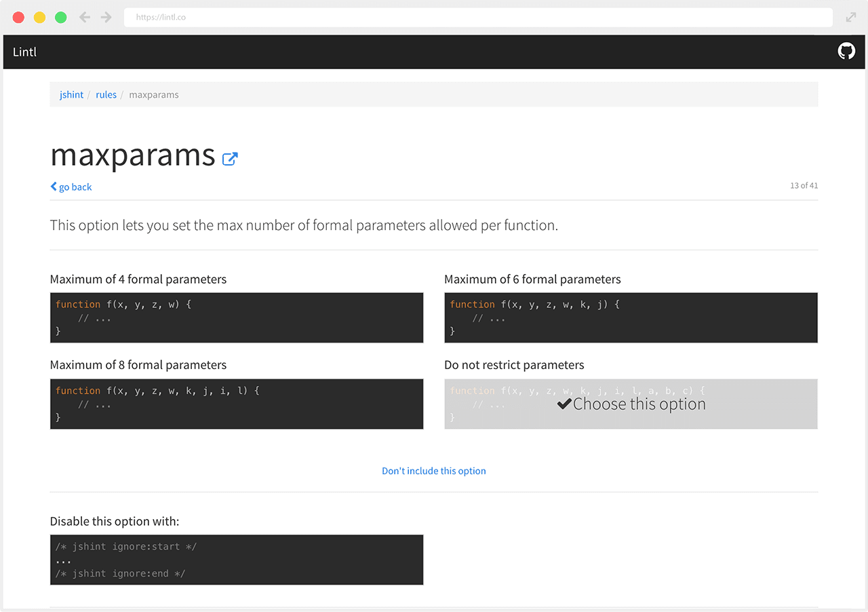868x612 pixels.
Task: Click the browser address bar showing lintl.co
Action: pos(478,18)
